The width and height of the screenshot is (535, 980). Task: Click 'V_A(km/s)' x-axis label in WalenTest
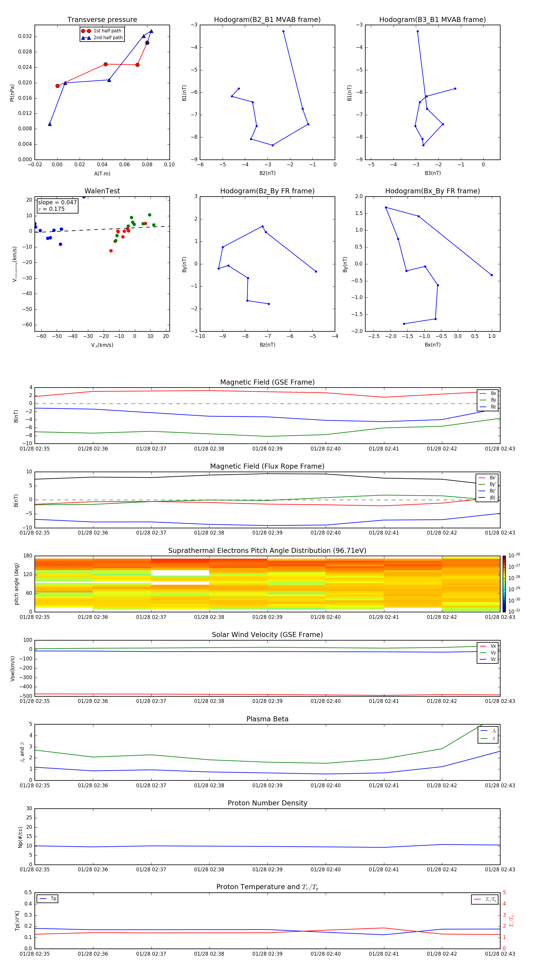(102, 345)
